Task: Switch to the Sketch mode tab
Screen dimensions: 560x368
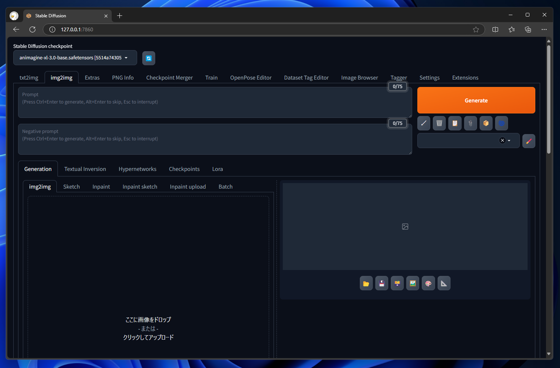Action: [x=71, y=187]
